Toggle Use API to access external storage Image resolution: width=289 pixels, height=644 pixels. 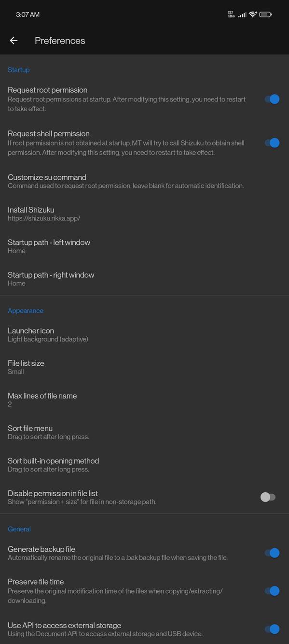[273, 629]
